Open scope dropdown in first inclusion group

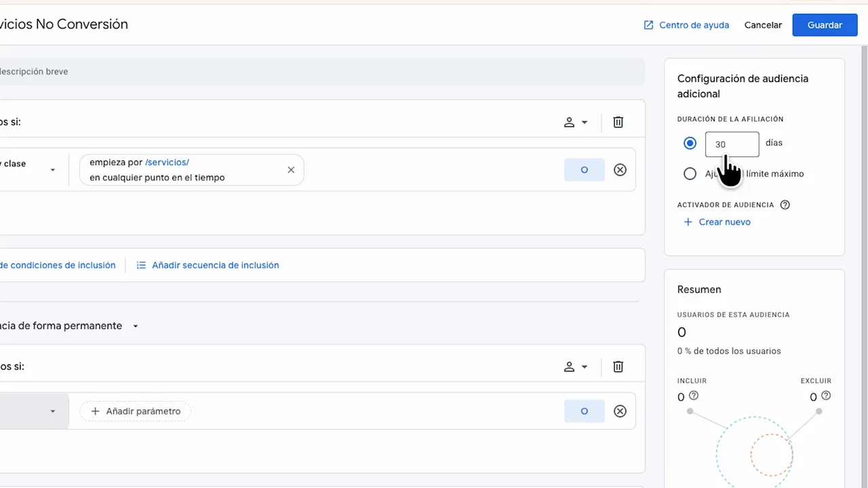[x=576, y=123]
